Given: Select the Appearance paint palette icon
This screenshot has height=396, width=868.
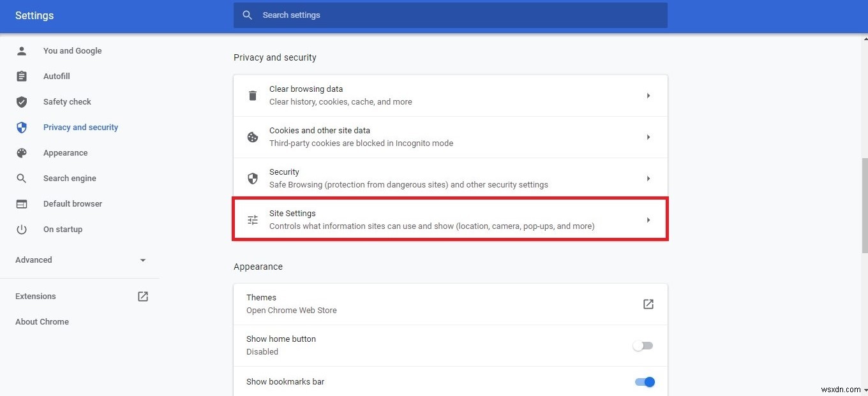Looking at the screenshot, I should click(x=22, y=152).
